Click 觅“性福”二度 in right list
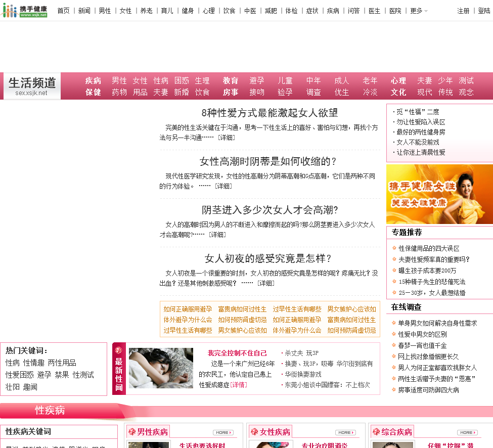The height and width of the screenshot is (448, 493). (x=418, y=112)
